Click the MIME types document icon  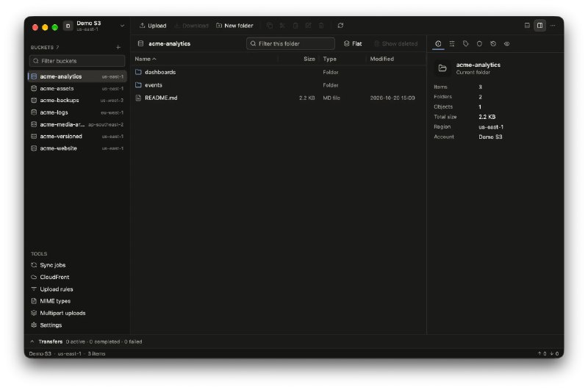pyautogui.click(x=34, y=301)
